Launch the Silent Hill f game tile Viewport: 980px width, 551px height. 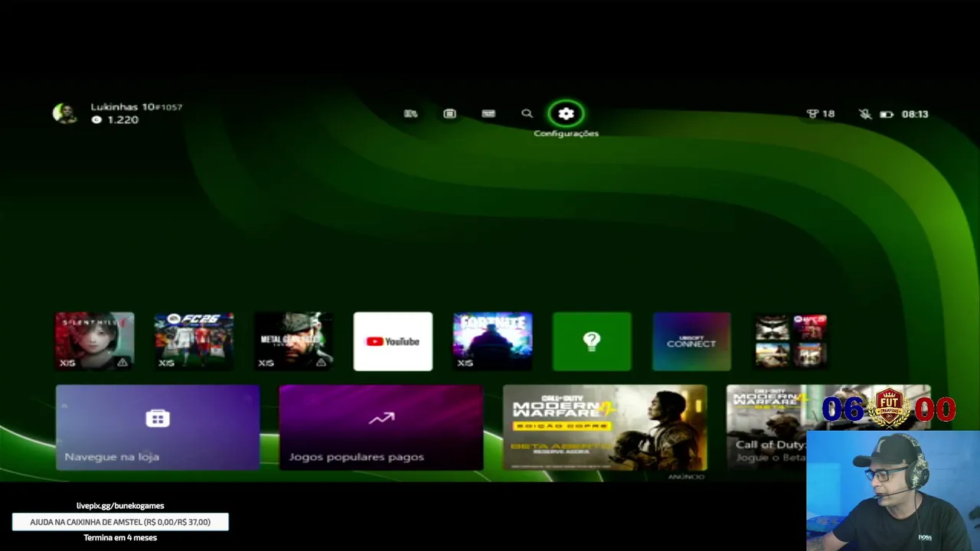(95, 341)
